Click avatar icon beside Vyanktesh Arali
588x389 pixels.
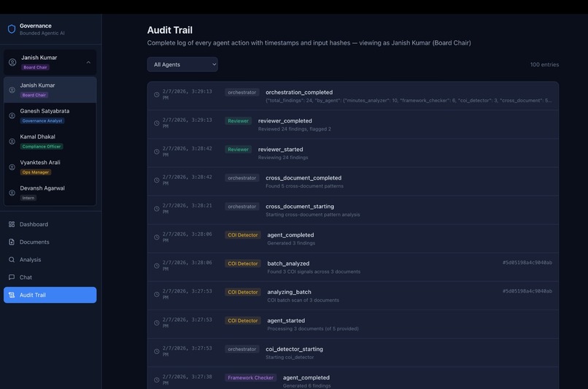12,167
